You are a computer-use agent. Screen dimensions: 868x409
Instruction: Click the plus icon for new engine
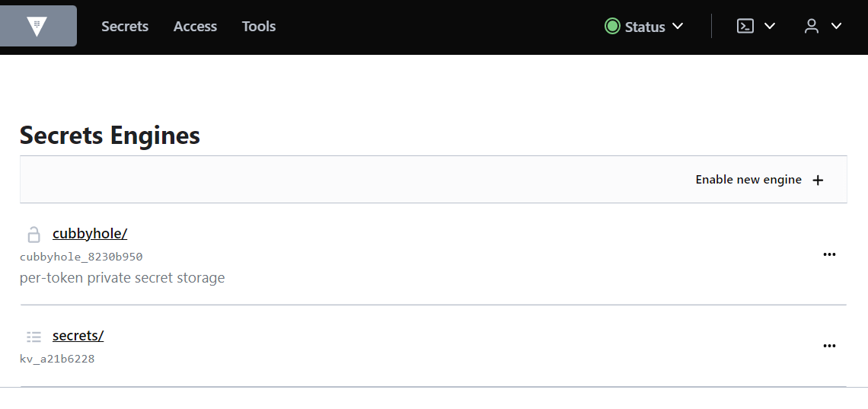819,181
